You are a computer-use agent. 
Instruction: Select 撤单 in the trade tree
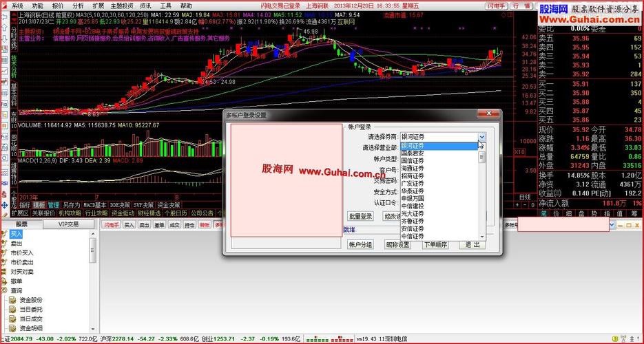17,281
